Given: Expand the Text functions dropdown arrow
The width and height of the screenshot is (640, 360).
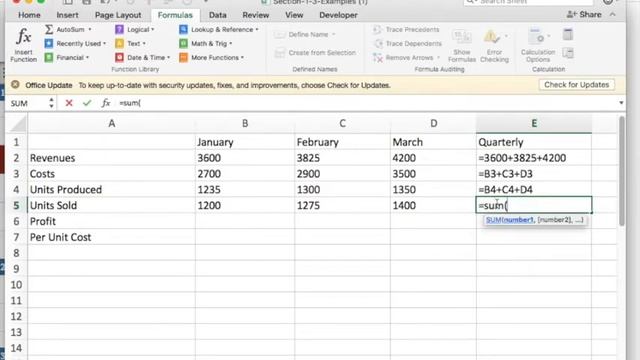Looking at the screenshot, I should click(x=144, y=44).
